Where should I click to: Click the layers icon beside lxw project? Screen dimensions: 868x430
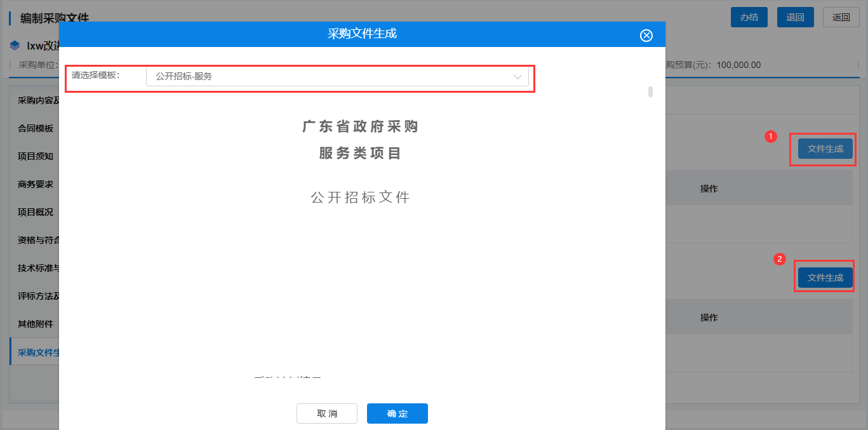pos(15,45)
